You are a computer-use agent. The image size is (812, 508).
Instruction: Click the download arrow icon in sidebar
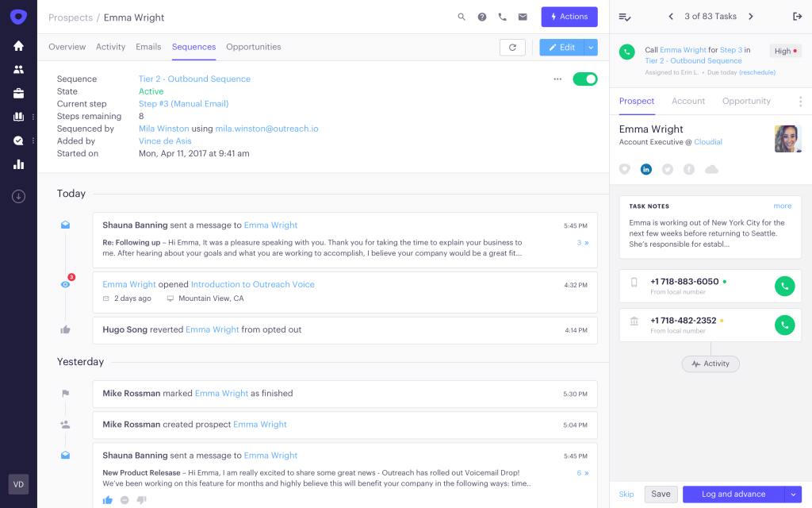[x=19, y=197]
